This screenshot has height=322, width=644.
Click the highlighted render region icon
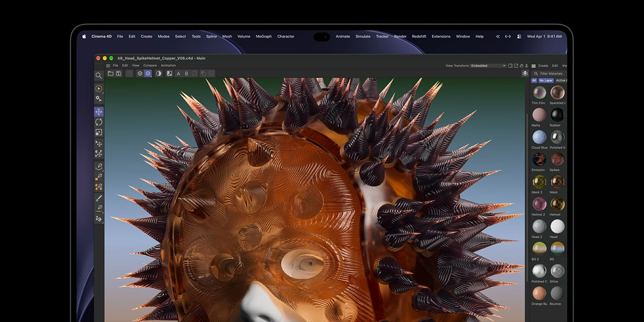[148, 74]
